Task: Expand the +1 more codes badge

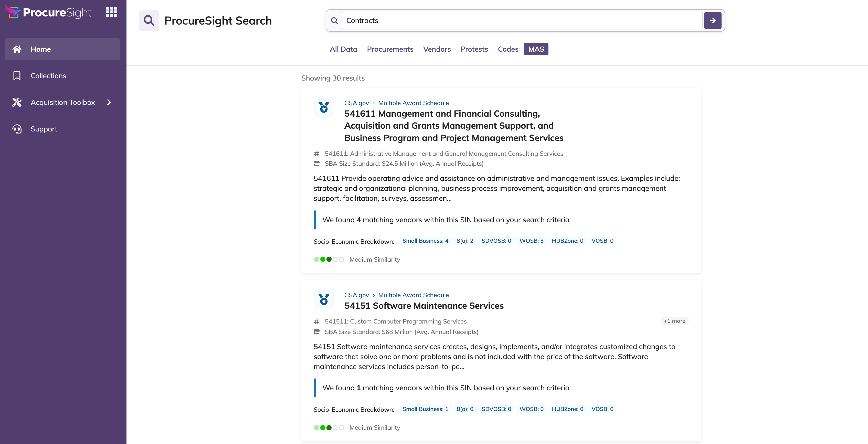Action: click(674, 321)
